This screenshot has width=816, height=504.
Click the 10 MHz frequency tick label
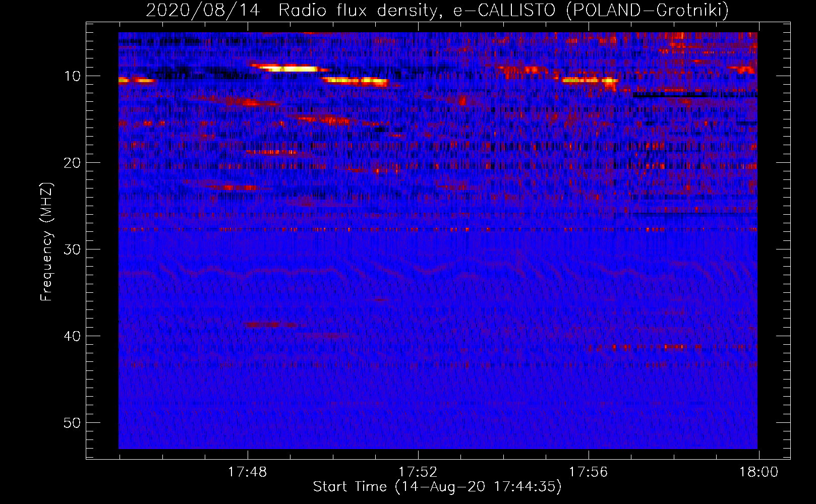pyautogui.click(x=72, y=76)
